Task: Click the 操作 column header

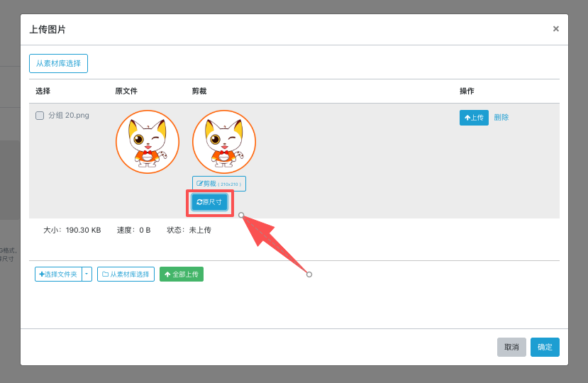Action: coord(467,91)
